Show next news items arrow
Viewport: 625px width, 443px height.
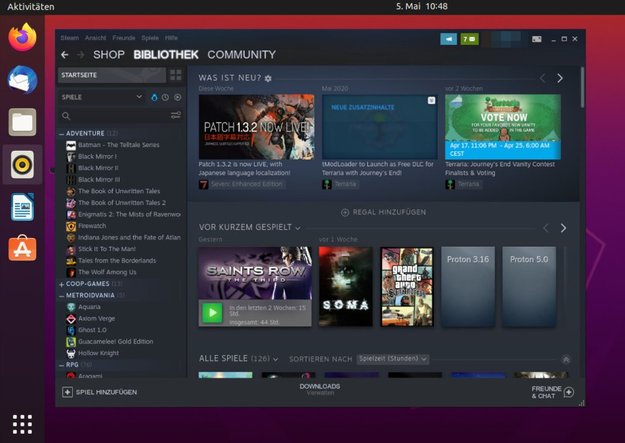click(560, 78)
